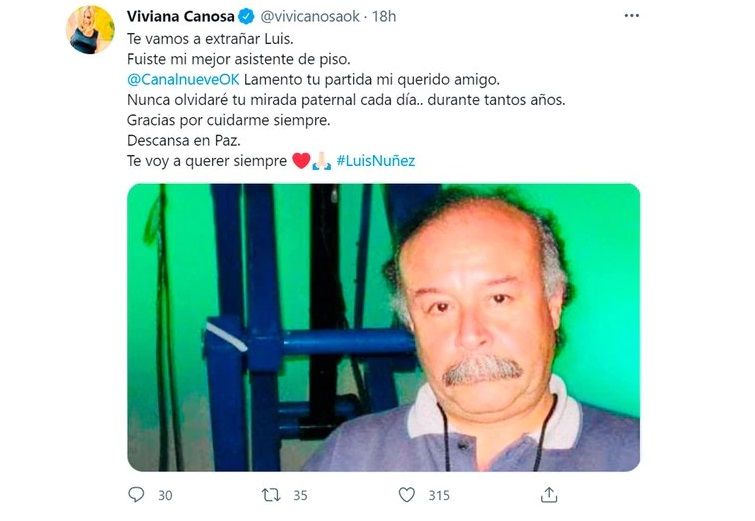
Task: Retweet using the arrows icon
Action: tap(271, 495)
